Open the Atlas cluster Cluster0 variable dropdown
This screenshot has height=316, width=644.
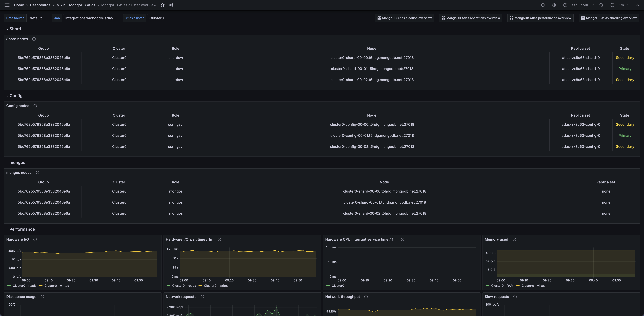click(158, 18)
